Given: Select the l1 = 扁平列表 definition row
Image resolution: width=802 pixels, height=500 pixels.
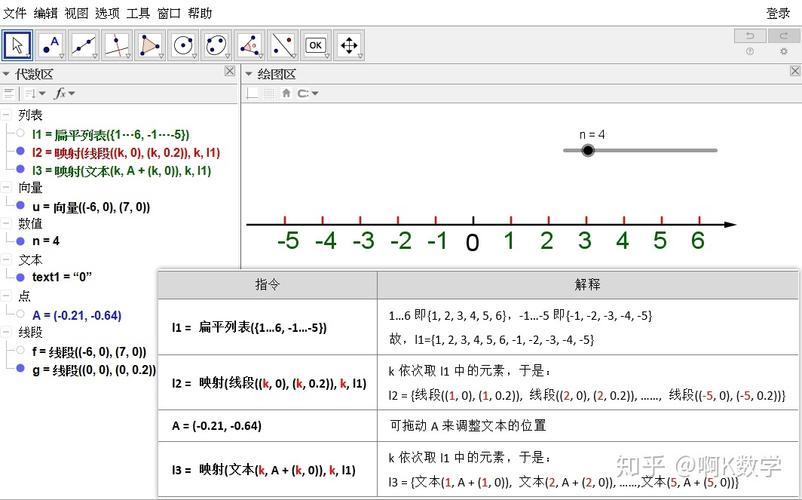Looking at the screenshot, I should 110,135.
